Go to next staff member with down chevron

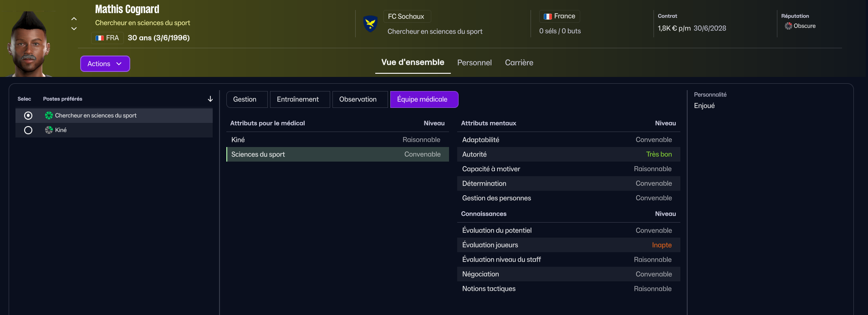pyautogui.click(x=74, y=29)
